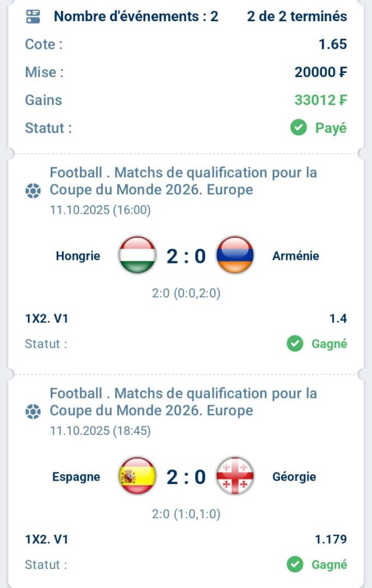This screenshot has height=588, width=372.
Task: Tap the Gagné checkmark for Hongrie–Arménie
Action: tap(295, 344)
